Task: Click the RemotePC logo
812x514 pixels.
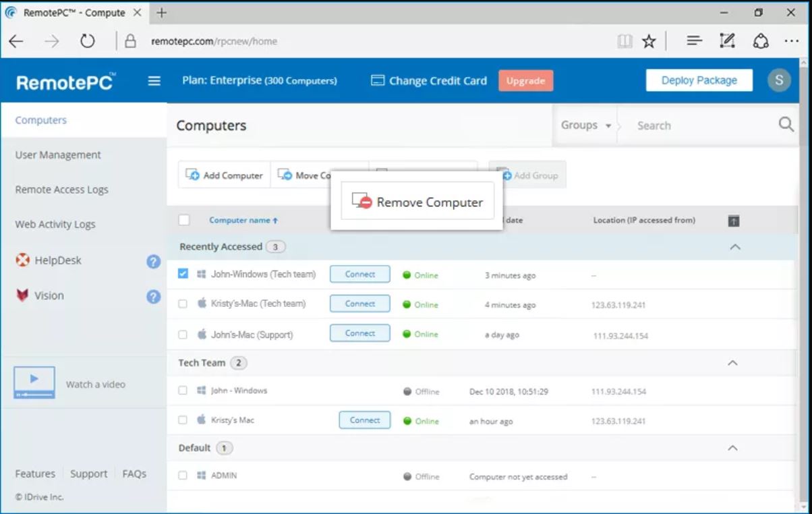Action: [x=65, y=82]
